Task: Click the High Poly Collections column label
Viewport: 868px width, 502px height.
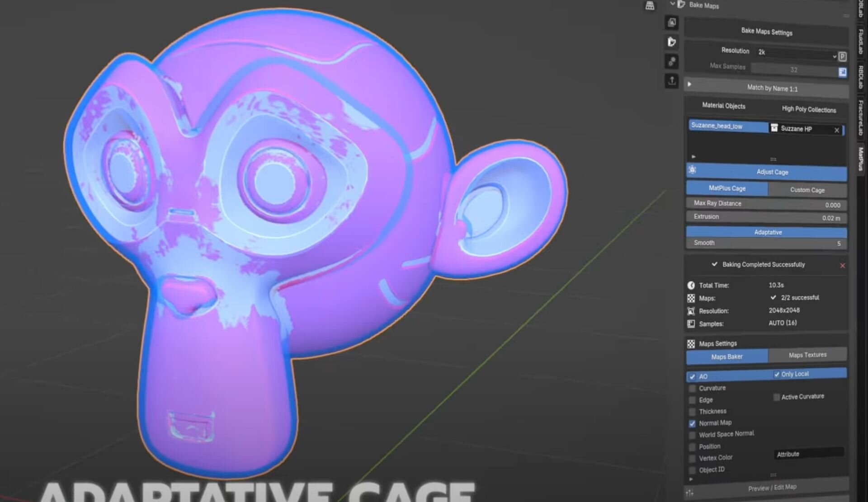Action: (x=809, y=109)
